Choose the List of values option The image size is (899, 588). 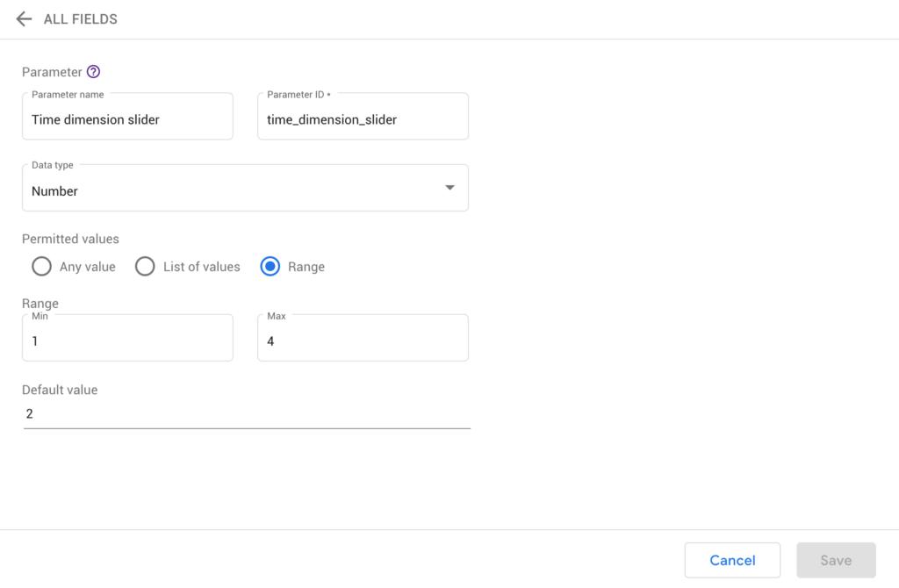(x=145, y=266)
